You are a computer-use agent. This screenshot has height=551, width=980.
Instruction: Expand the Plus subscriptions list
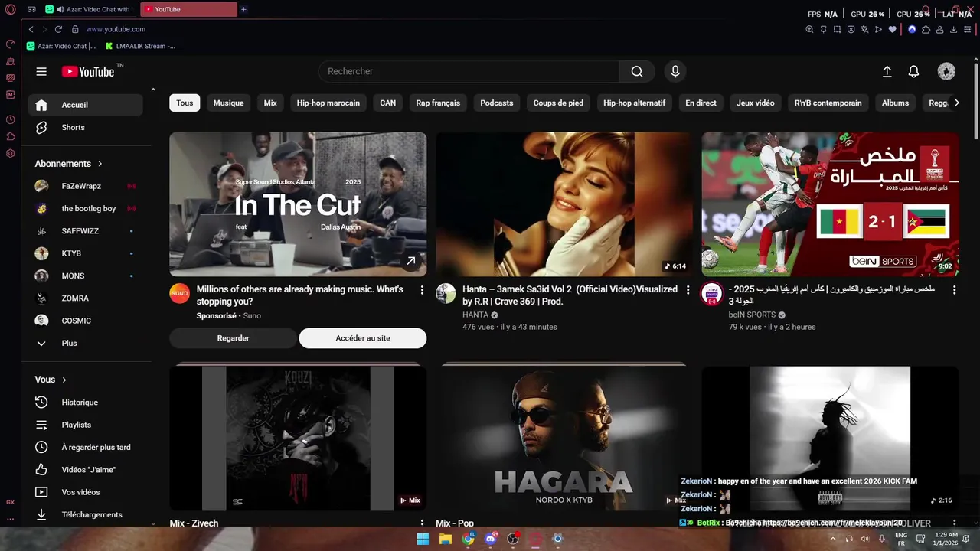tap(86, 344)
